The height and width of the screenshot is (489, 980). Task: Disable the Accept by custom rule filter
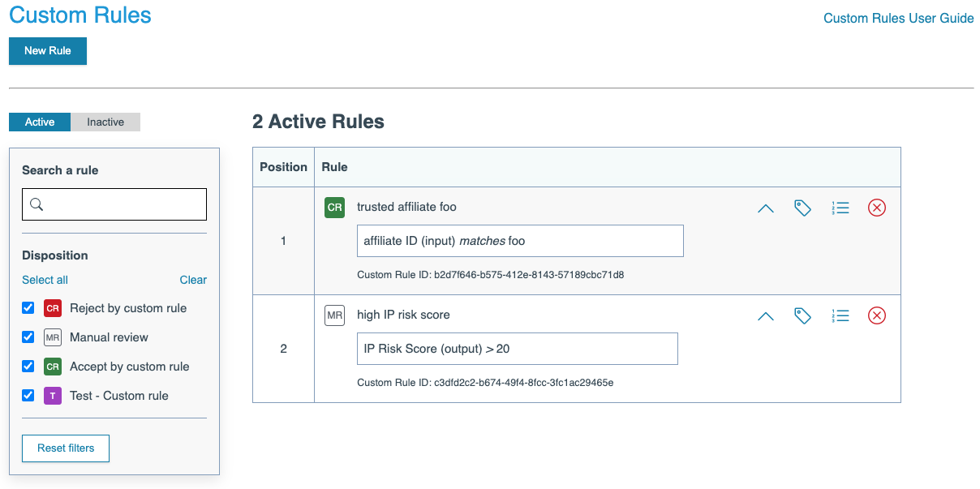28,367
